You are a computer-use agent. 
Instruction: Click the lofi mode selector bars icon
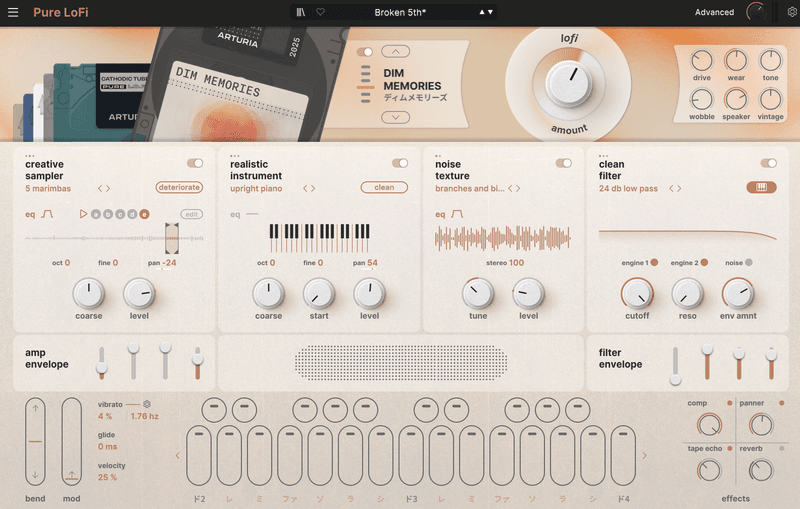click(365, 84)
